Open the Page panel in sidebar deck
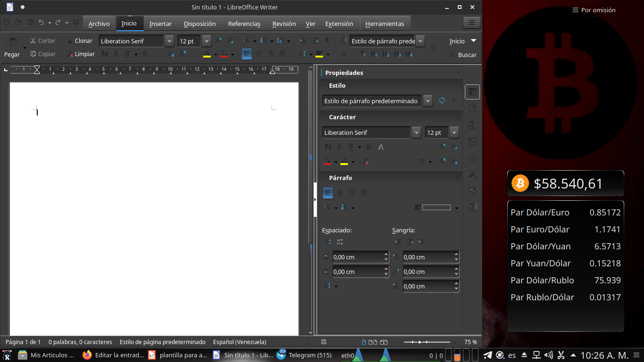The image size is (644, 362). point(472,109)
